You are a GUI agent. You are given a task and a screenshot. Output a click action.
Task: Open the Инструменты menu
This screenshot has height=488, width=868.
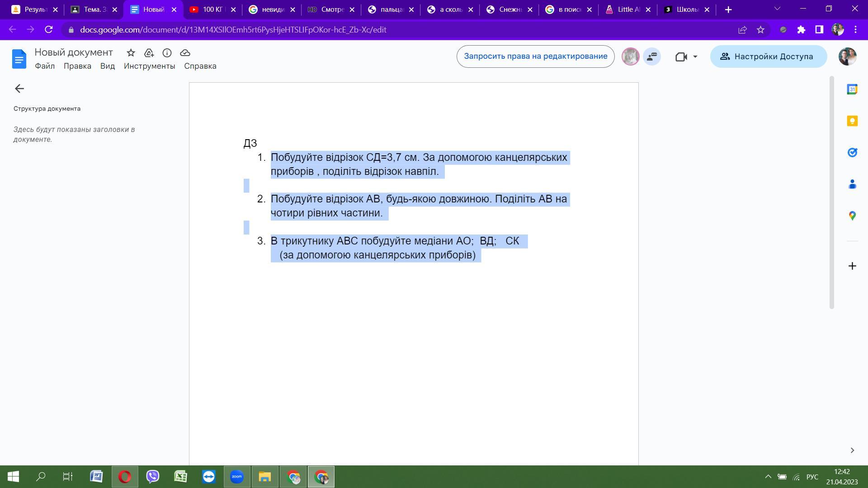(x=149, y=66)
